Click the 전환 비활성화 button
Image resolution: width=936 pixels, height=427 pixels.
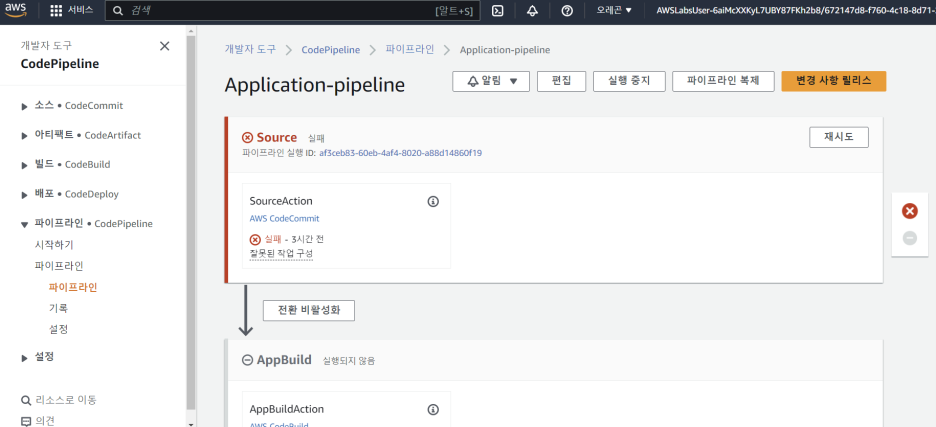[309, 311]
